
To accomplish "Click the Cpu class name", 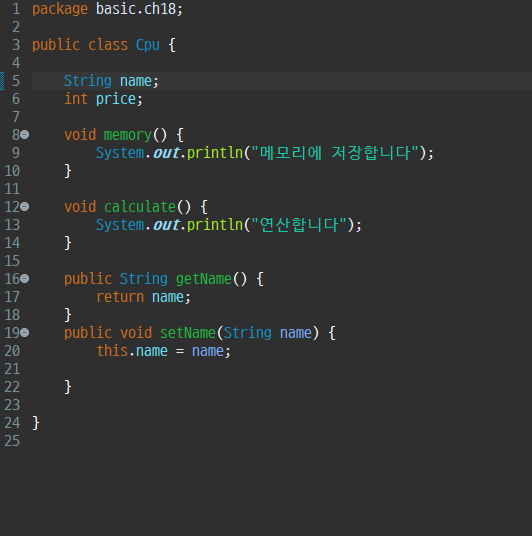I will click(x=148, y=45).
